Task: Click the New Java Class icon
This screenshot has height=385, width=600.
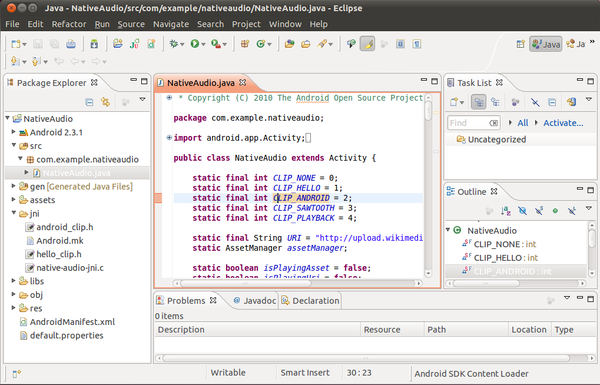Action: (261, 44)
